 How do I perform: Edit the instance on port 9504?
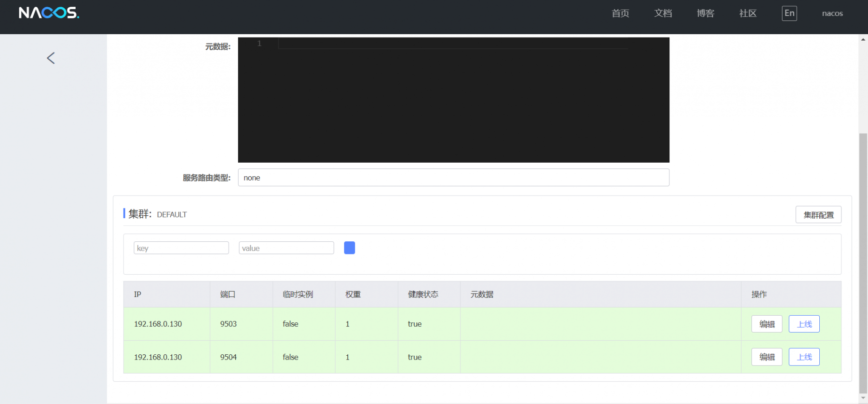[x=767, y=357]
